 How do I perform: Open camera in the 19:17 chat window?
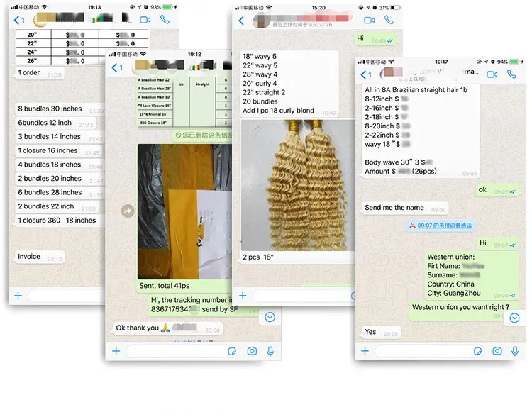tap(497, 351)
